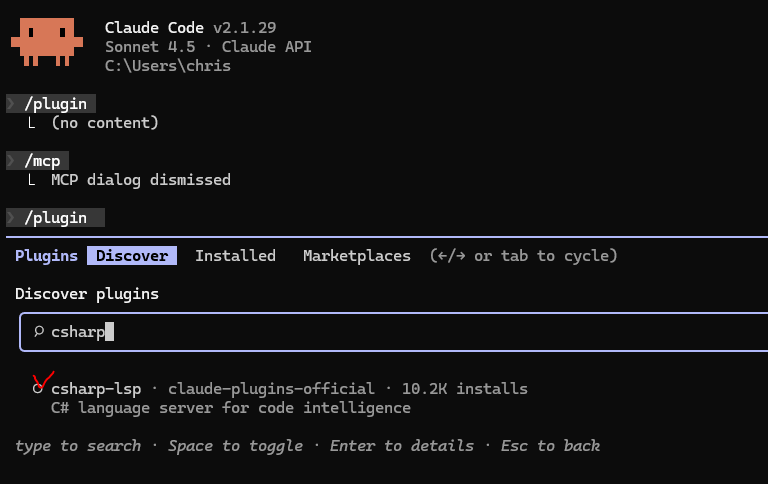This screenshot has width=768, height=484.
Task: Click the "Space to toggle" hint
Action: (235, 446)
